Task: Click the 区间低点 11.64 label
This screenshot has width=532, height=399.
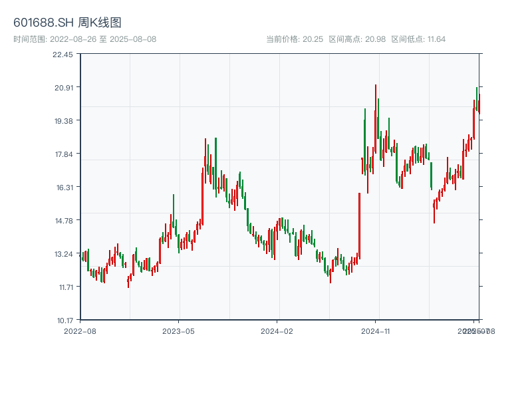Action: point(418,39)
